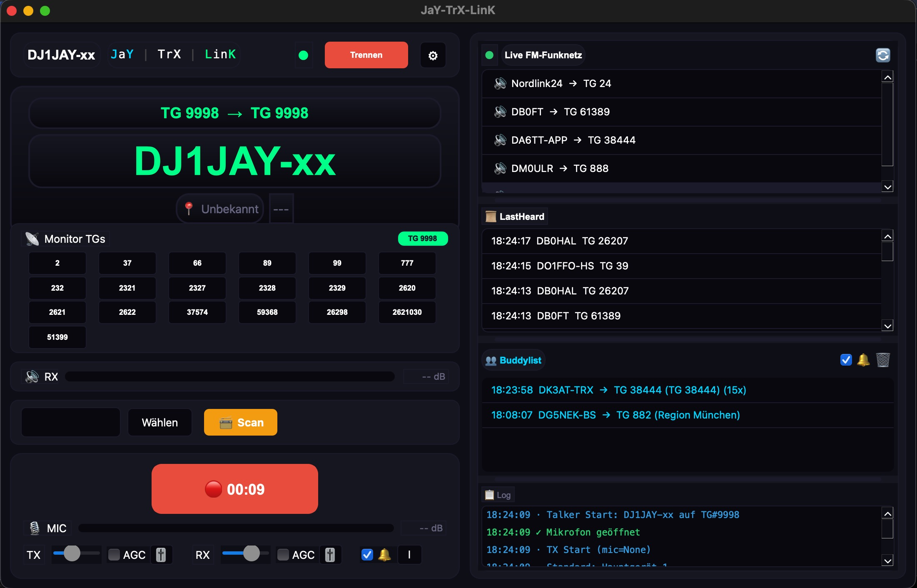Clear the Buddylist with the trash icon

pyautogui.click(x=883, y=360)
